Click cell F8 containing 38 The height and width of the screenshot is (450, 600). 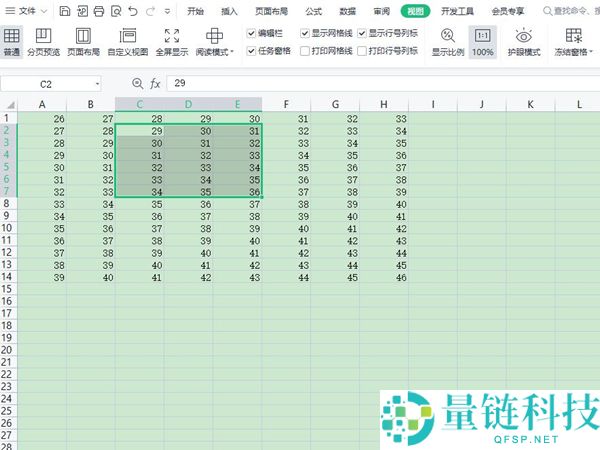click(286, 204)
